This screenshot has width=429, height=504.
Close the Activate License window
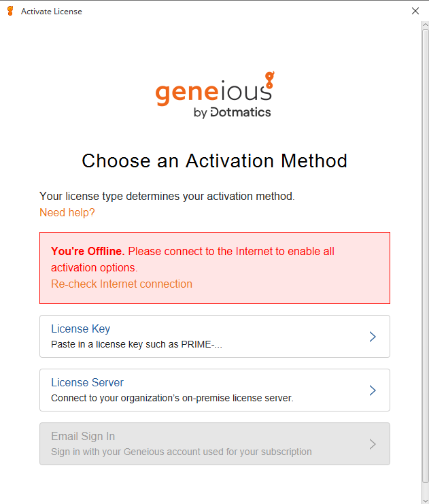415,11
